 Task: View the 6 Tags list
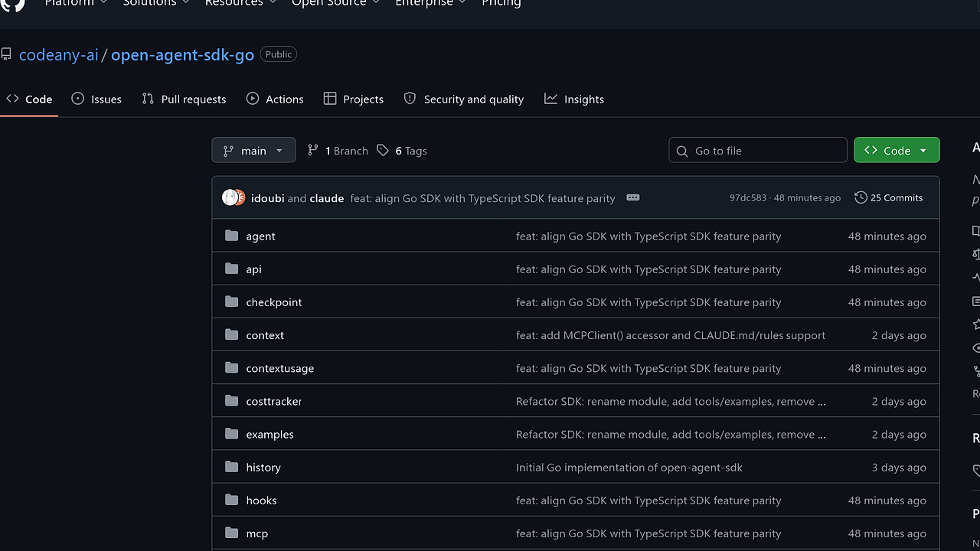click(402, 151)
